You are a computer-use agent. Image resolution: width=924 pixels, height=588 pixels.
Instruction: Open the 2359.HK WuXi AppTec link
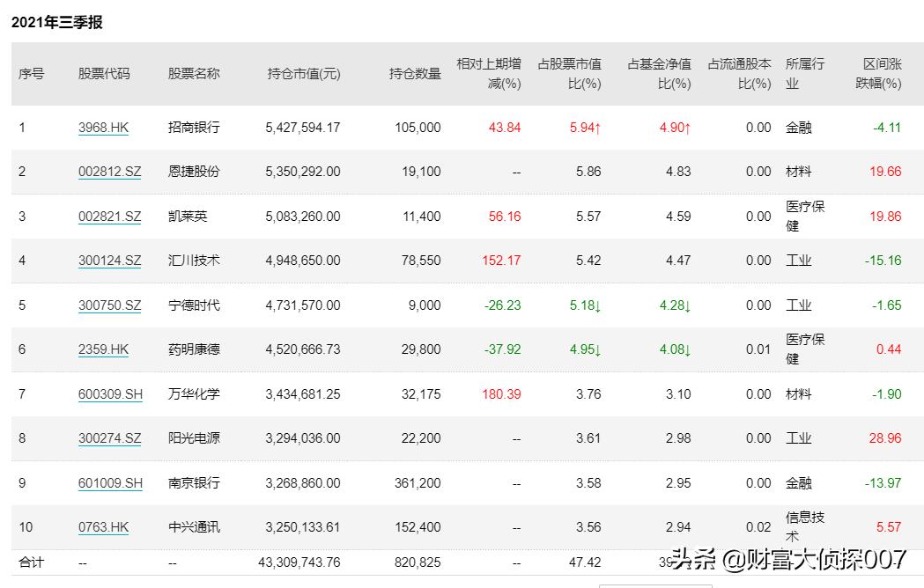pos(103,349)
